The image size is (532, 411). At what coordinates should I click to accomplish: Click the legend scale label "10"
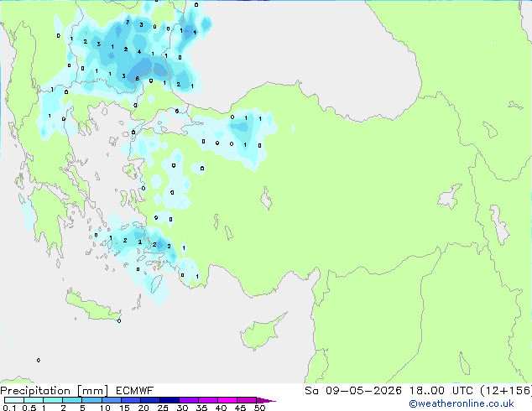click(105, 408)
